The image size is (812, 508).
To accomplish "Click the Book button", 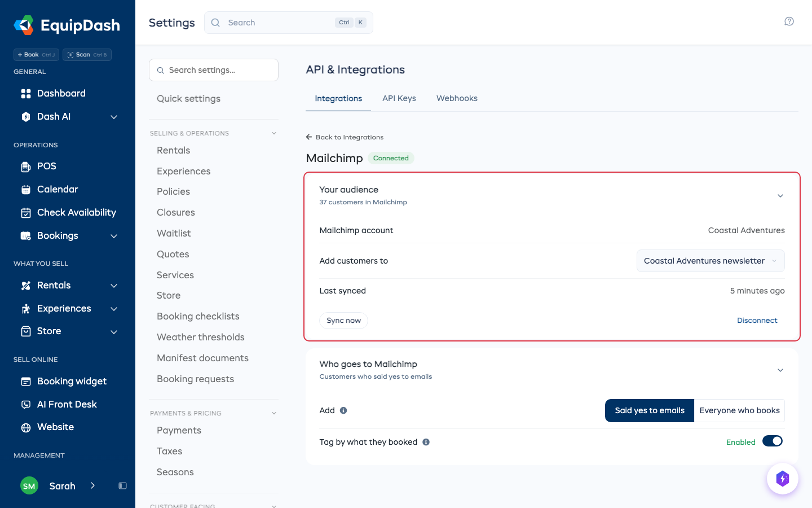I will pos(36,55).
